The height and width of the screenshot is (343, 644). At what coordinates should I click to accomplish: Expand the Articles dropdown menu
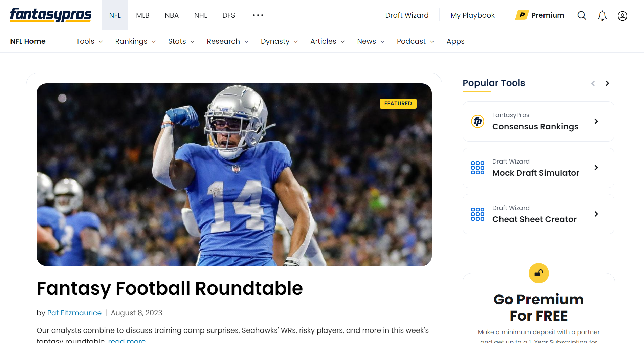pos(328,41)
